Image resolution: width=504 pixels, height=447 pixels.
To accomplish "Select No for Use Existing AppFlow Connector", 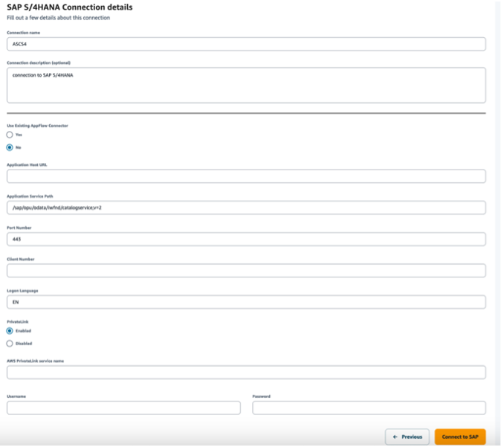I will pos(10,147).
